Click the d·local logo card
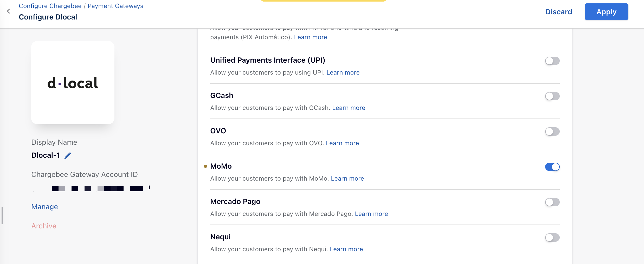The width and height of the screenshot is (644, 264). click(x=73, y=83)
